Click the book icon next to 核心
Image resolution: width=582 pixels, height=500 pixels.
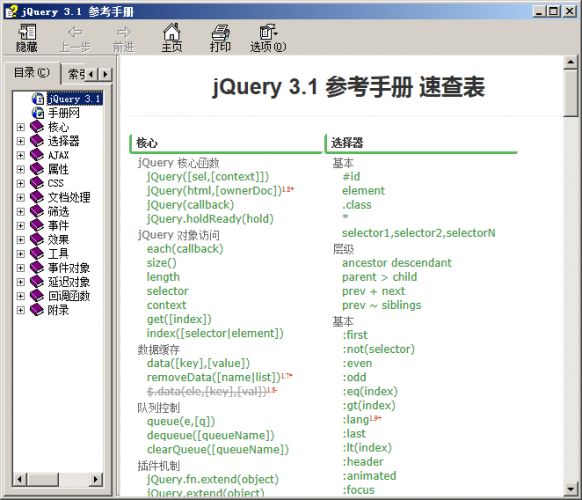click(37, 127)
